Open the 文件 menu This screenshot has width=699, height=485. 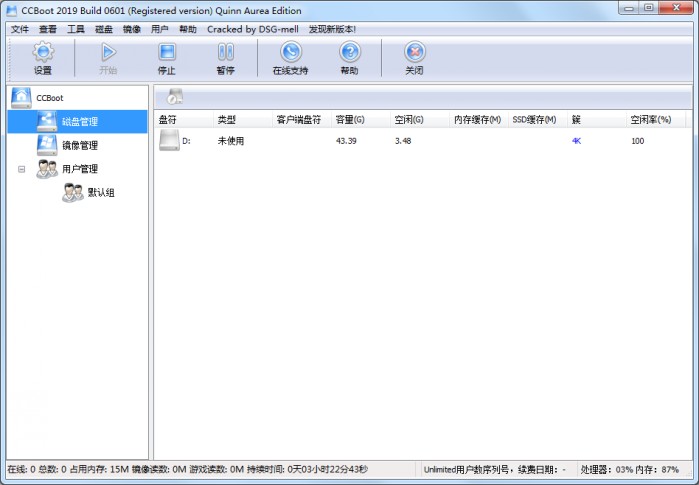click(20, 29)
